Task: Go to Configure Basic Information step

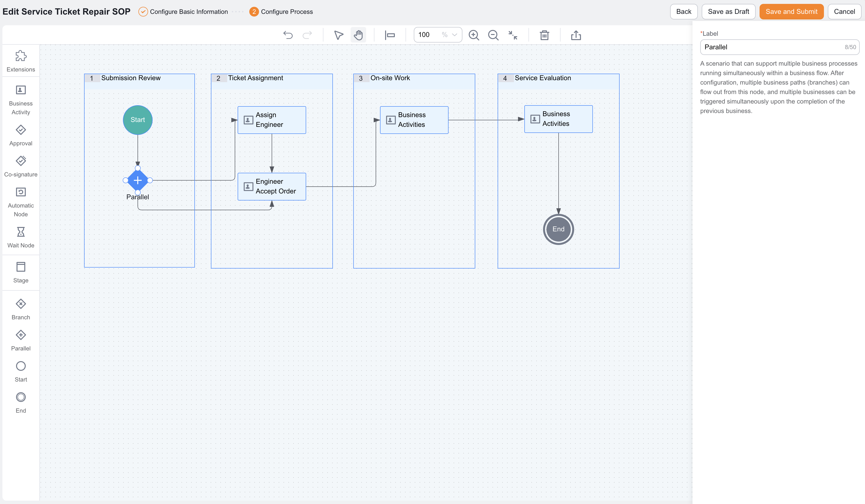Action: (183, 12)
